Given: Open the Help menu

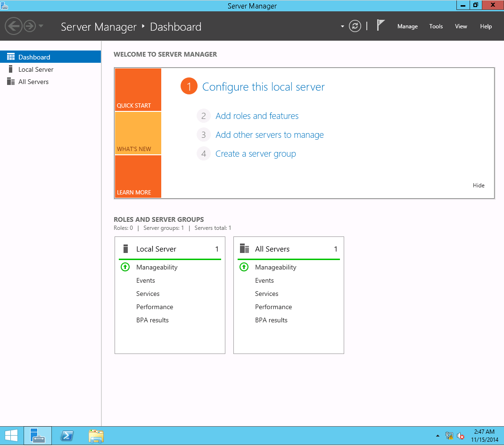Looking at the screenshot, I should 486,26.
